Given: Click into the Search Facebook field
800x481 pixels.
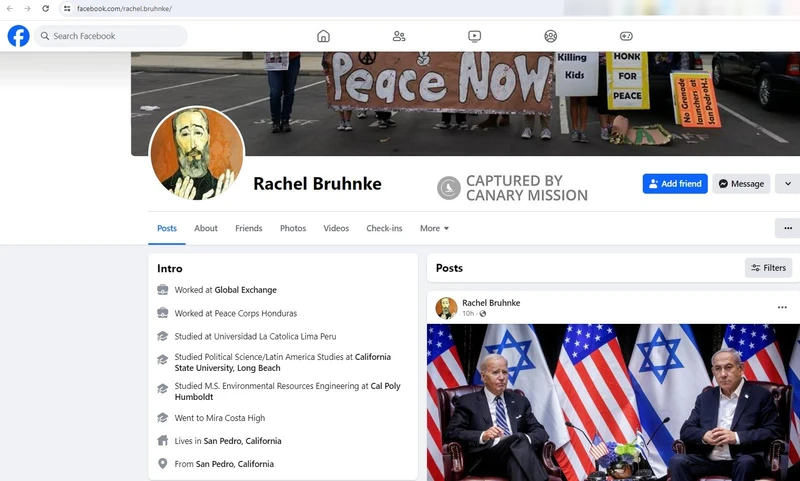Looking at the screenshot, I should 111,36.
